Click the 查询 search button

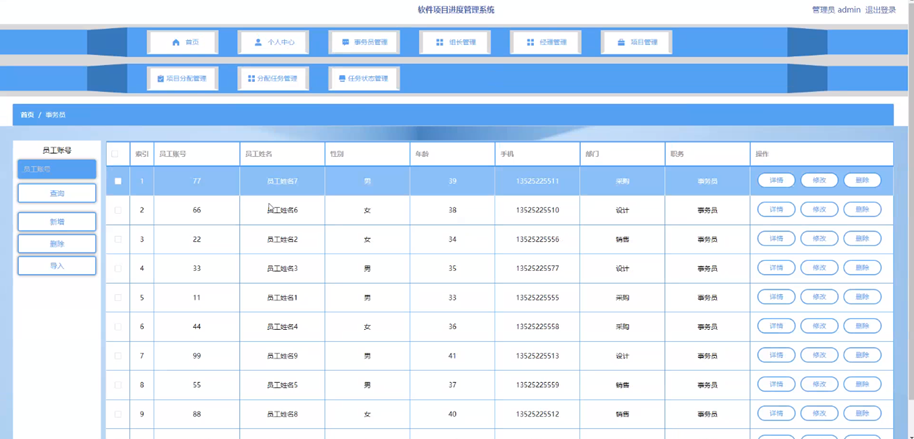[x=57, y=193]
